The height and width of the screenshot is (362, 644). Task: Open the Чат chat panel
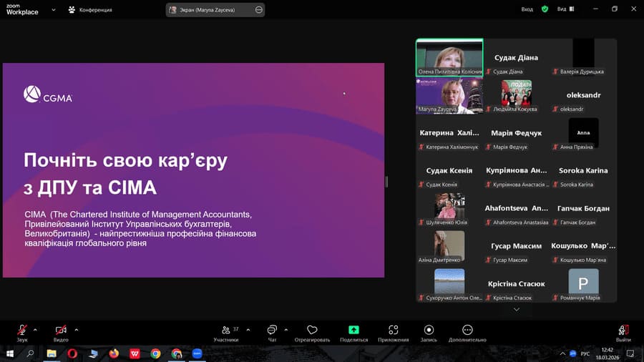[272, 330]
